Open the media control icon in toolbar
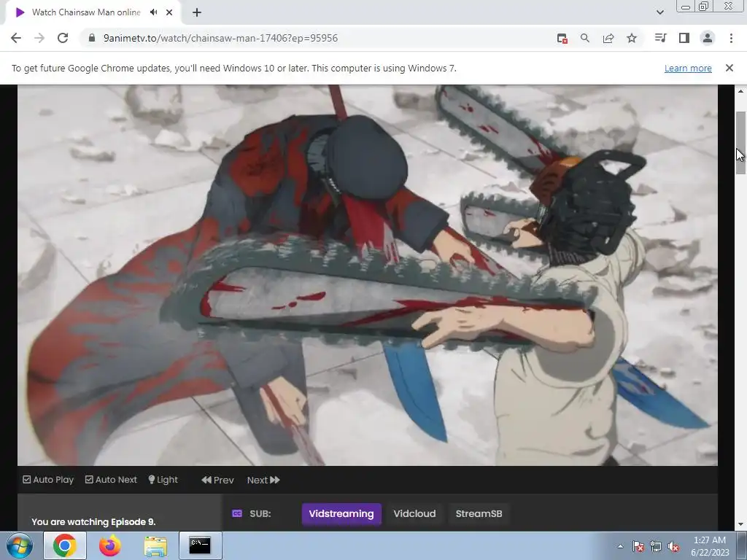Screen dimensions: 747x560 (661, 38)
